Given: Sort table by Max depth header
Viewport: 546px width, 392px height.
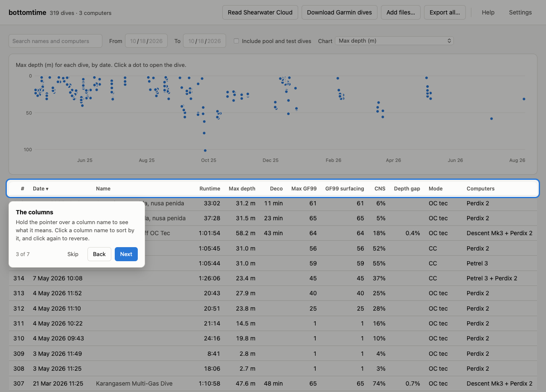Looking at the screenshot, I should (242, 188).
